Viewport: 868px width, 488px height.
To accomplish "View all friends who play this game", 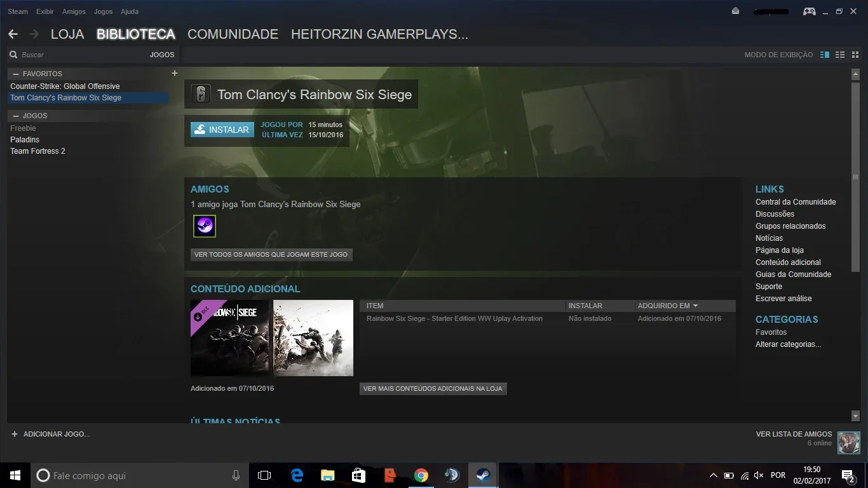I will [x=271, y=254].
